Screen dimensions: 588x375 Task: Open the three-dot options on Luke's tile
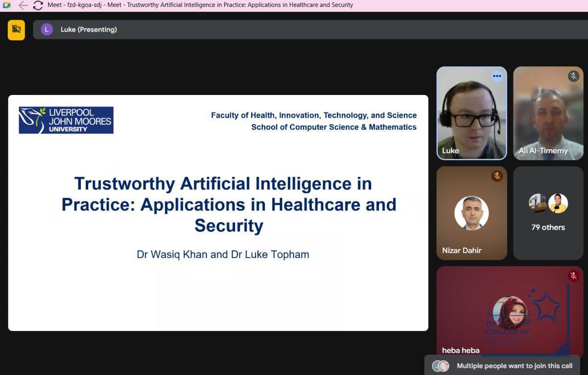click(497, 76)
